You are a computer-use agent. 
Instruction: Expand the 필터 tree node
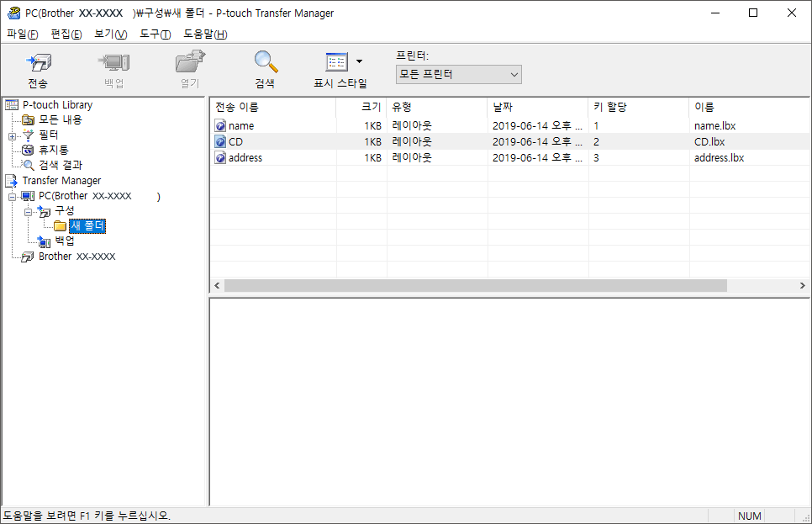12,136
